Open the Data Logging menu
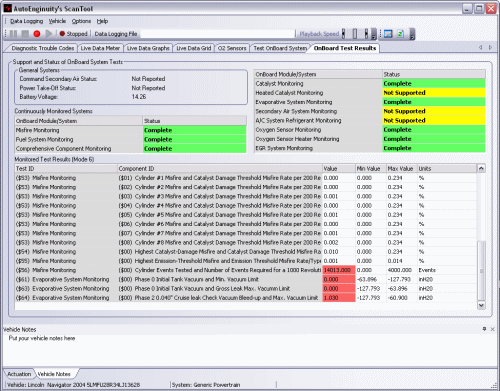The height and width of the screenshot is (391, 500). [26, 21]
